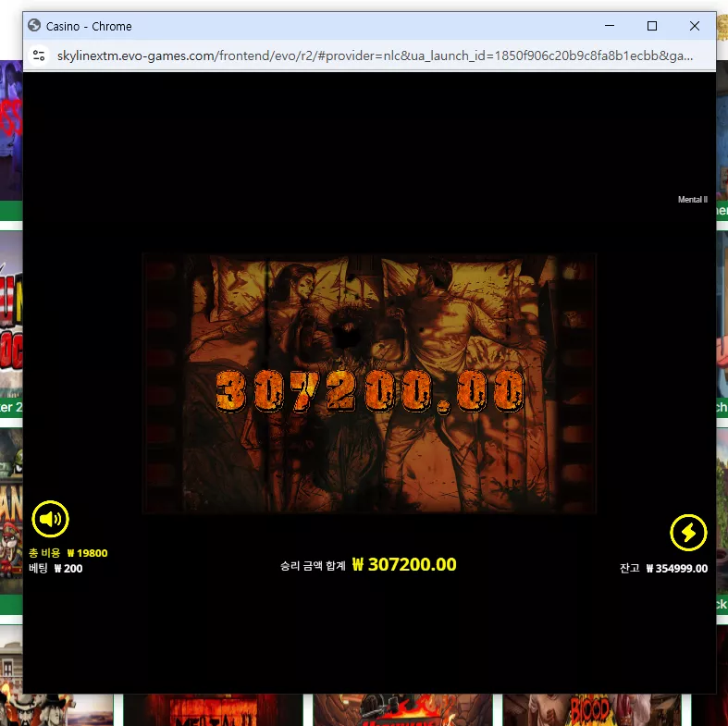Click the bet ₩ 200 value
This screenshot has width=728, height=726.
click(x=68, y=568)
